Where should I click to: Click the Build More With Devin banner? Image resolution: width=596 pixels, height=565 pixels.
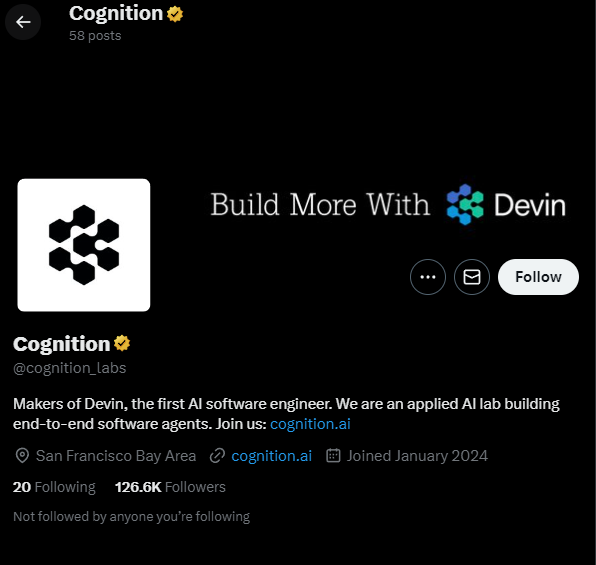tap(388, 205)
